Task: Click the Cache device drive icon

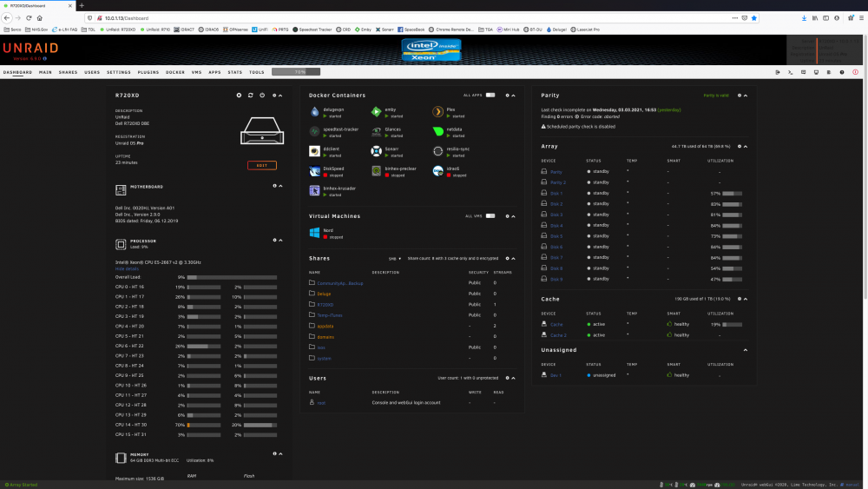Action: (x=544, y=324)
